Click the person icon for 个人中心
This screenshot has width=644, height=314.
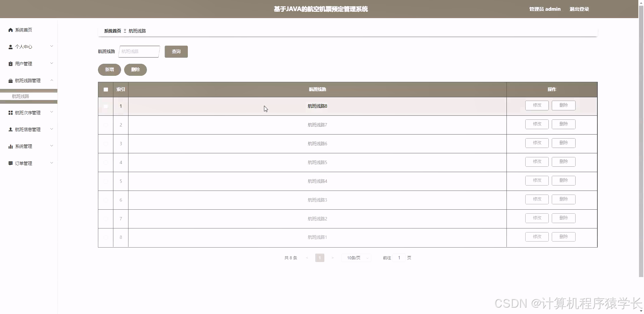(10, 47)
